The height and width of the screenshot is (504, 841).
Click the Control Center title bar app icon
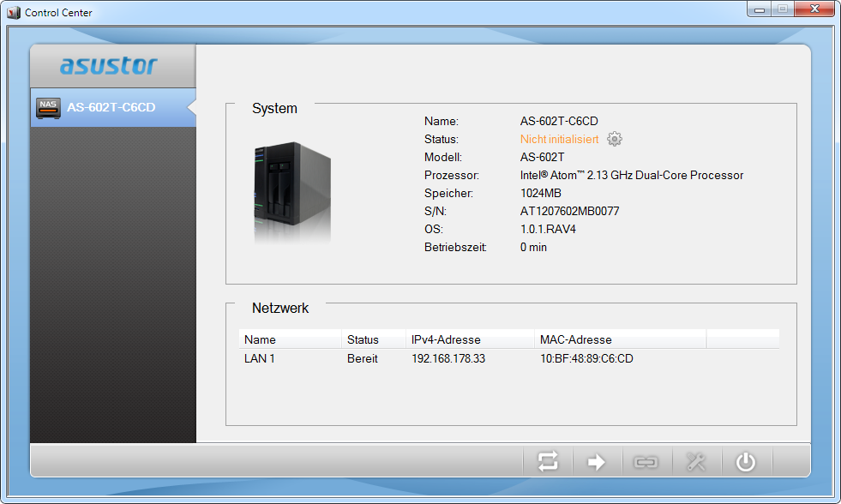pyautogui.click(x=14, y=12)
